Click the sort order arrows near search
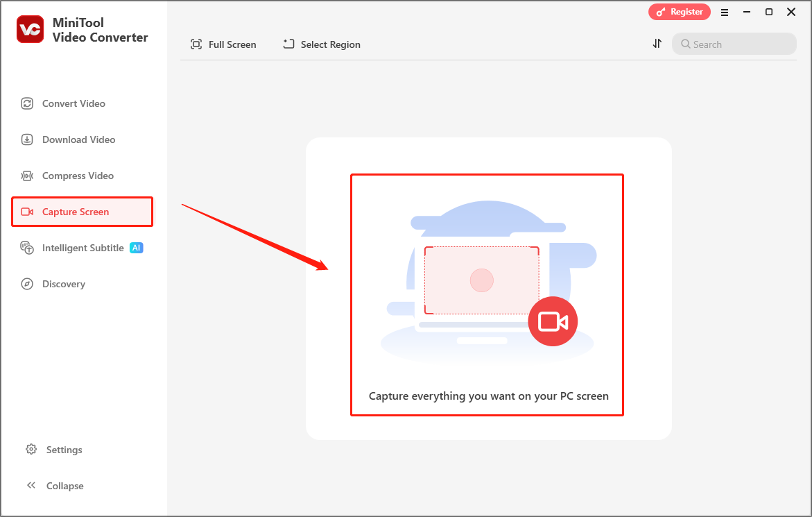 [657, 43]
